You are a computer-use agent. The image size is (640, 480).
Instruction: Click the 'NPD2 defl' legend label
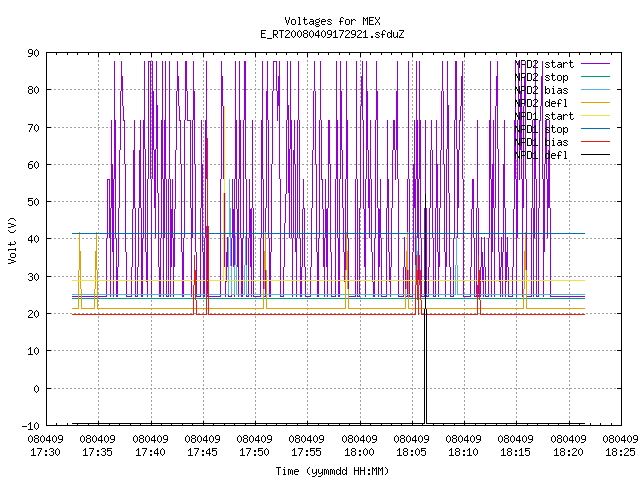(x=541, y=103)
